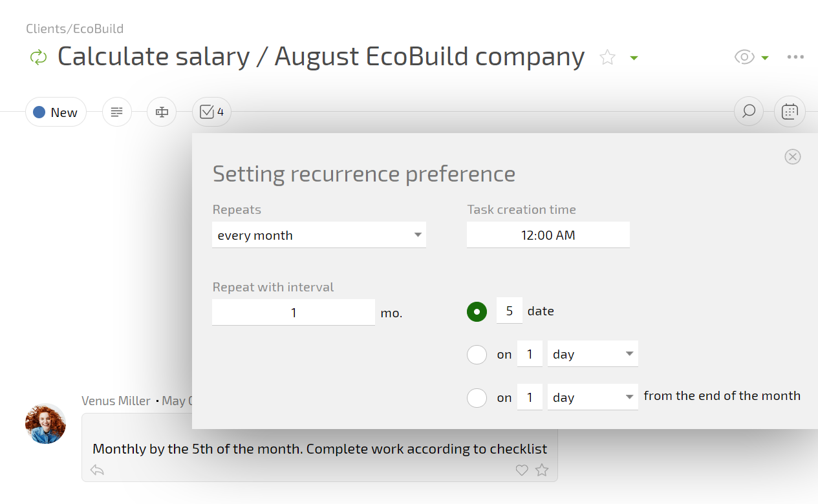Star the task as favorite
This screenshot has width=818, height=504.
point(607,58)
